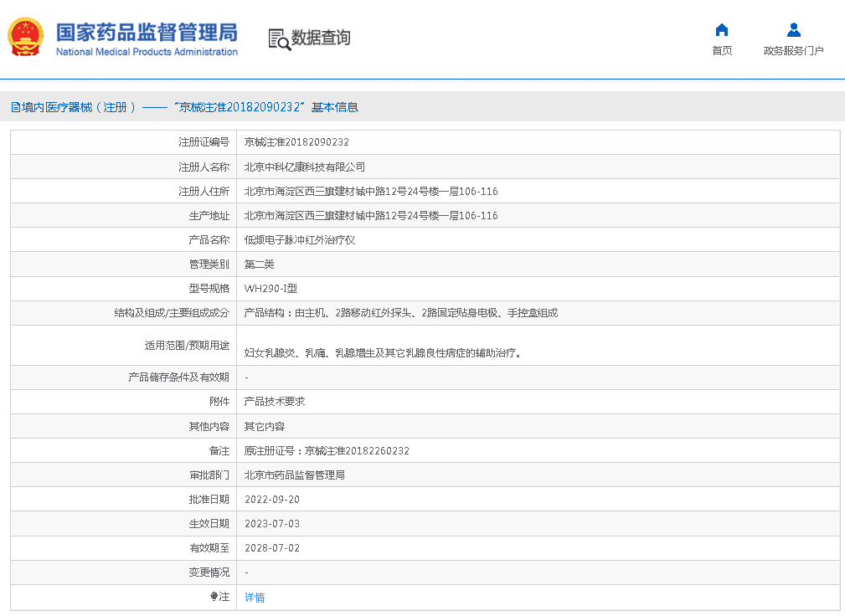Screen dimensions: 845x616
Task: Open the 详情 link
Action: point(255,598)
